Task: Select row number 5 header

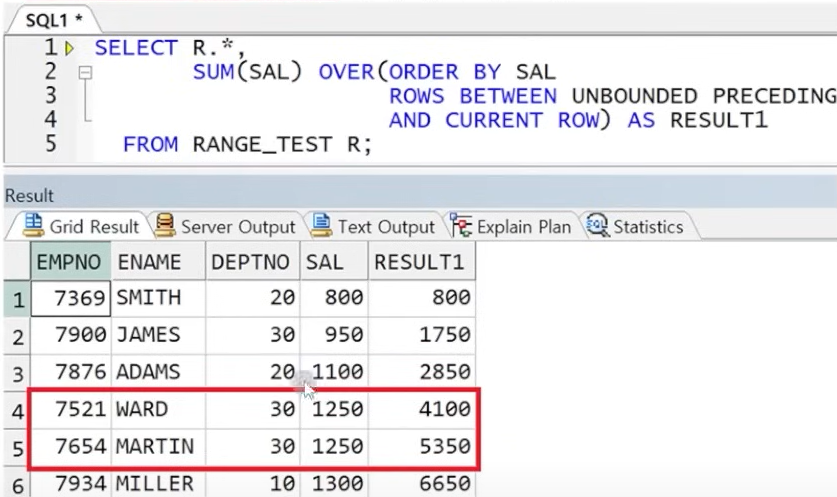Action: tap(17, 448)
